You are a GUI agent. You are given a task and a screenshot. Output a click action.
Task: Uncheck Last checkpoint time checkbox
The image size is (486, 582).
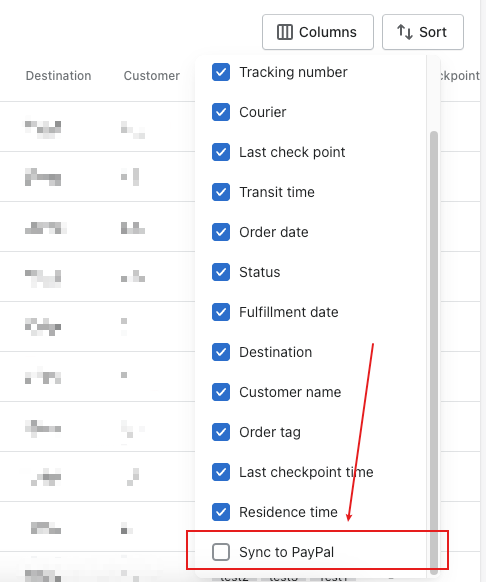coord(221,472)
